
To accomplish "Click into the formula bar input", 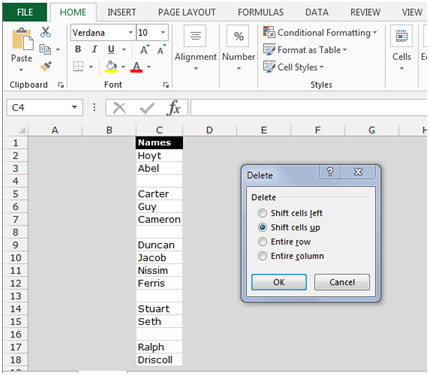I will [309, 108].
